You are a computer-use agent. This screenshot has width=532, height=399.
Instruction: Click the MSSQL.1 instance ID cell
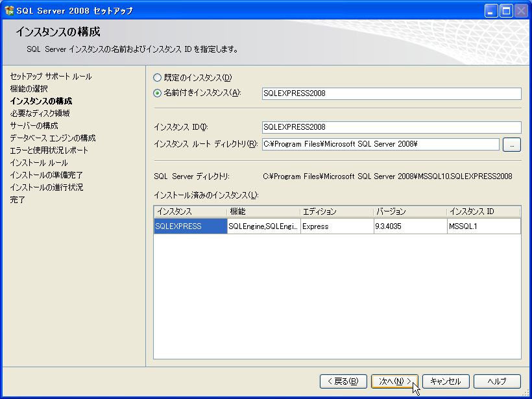tap(484, 226)
